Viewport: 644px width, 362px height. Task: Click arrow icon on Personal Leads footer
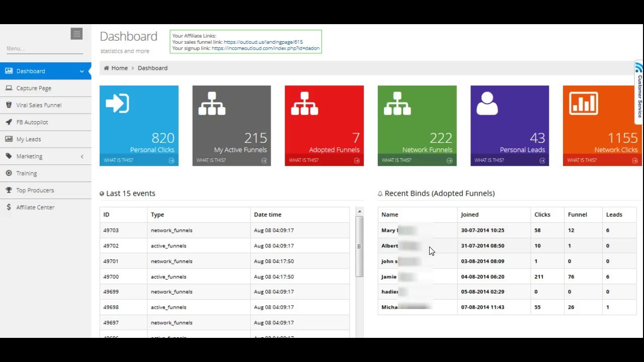click(x=542, y=160)
